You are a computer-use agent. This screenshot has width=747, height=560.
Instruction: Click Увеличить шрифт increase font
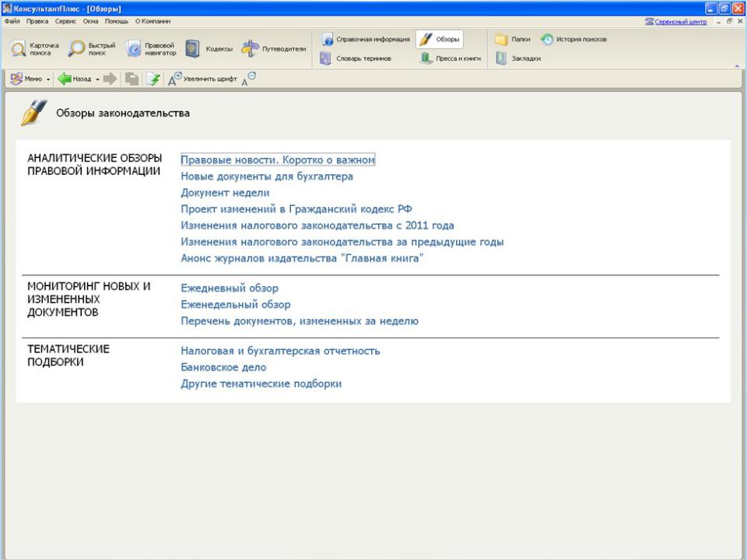202,79
